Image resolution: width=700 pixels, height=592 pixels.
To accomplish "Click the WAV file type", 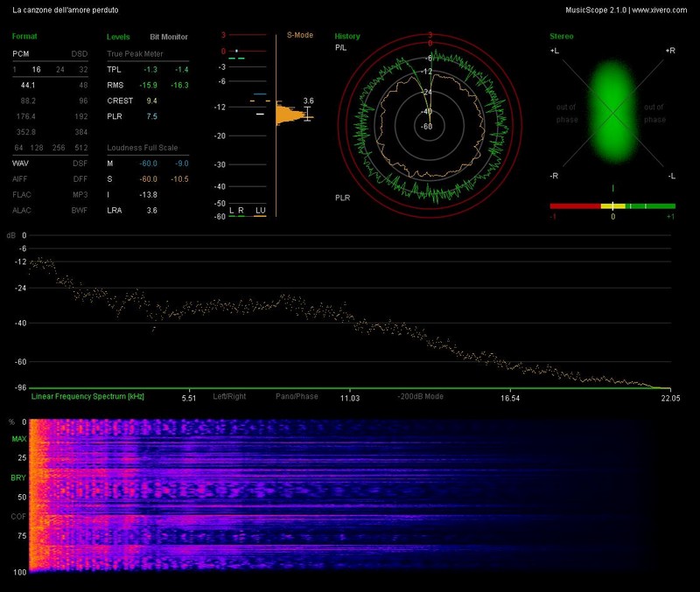I will tap(20, 164).
